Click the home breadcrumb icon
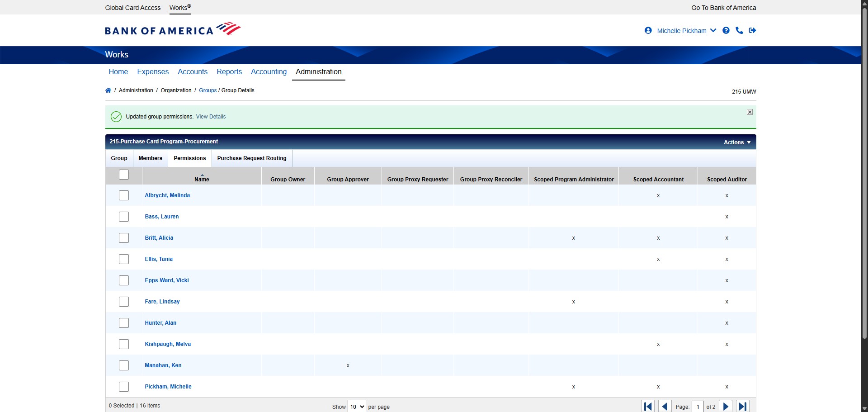 108,90
